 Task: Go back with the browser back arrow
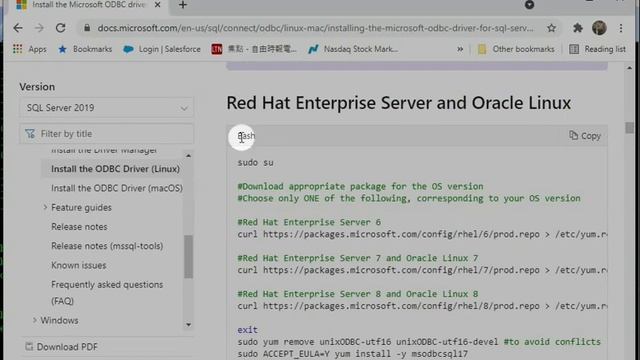tap(18, 28)
